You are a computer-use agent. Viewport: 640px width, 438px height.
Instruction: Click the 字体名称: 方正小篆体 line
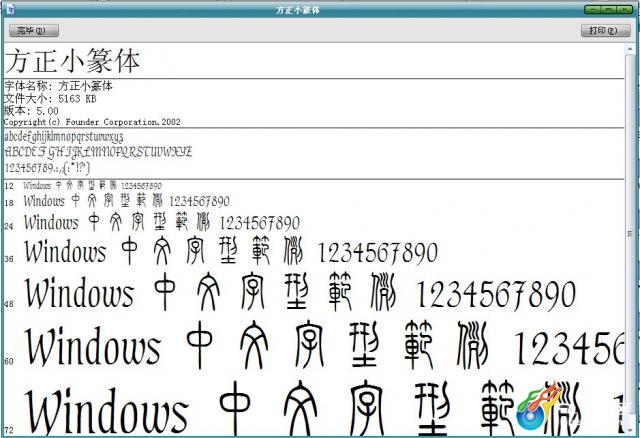point(58,86)
